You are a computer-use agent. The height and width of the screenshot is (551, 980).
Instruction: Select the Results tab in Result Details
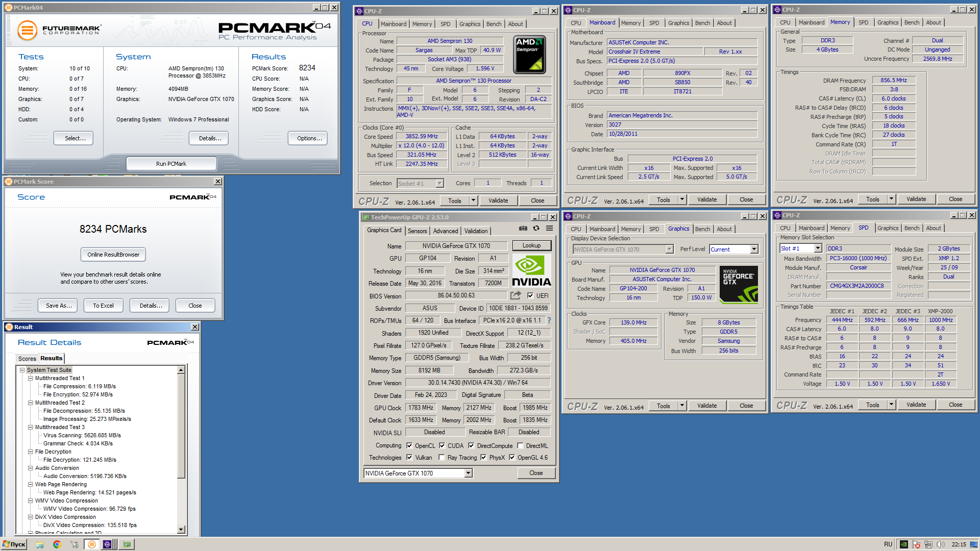[51, 358]
